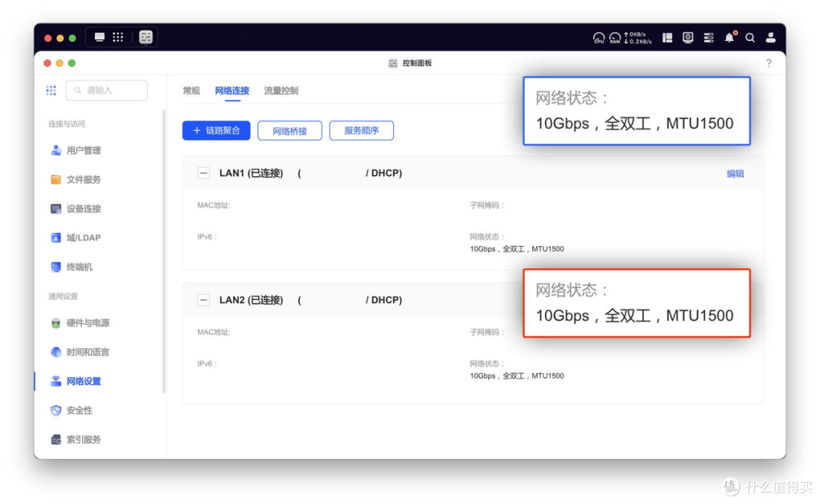This screenshot has height=504, width=820.
Task: Open the user account menu
Action: [x=771, y=38]
